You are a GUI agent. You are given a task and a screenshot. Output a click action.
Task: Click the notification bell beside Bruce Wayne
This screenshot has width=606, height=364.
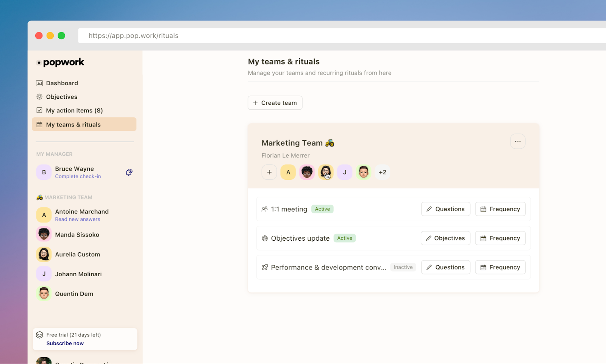tap(129, 172)
